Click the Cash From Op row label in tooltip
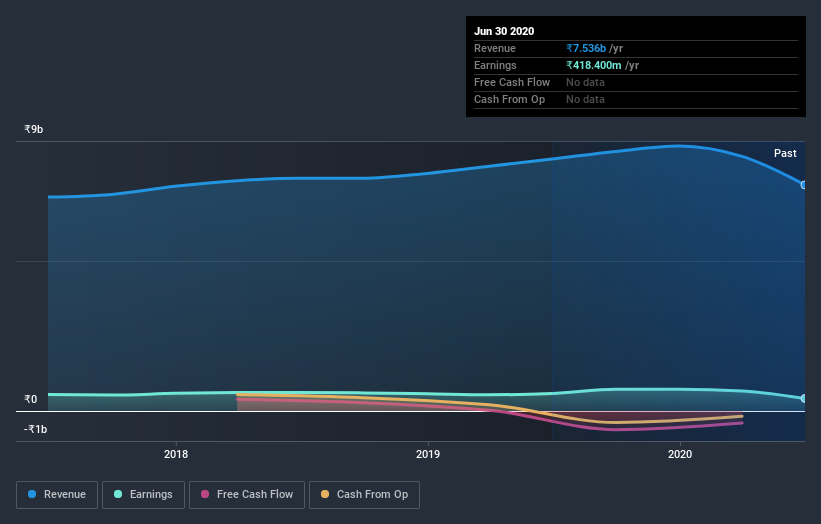 [509, 99]
